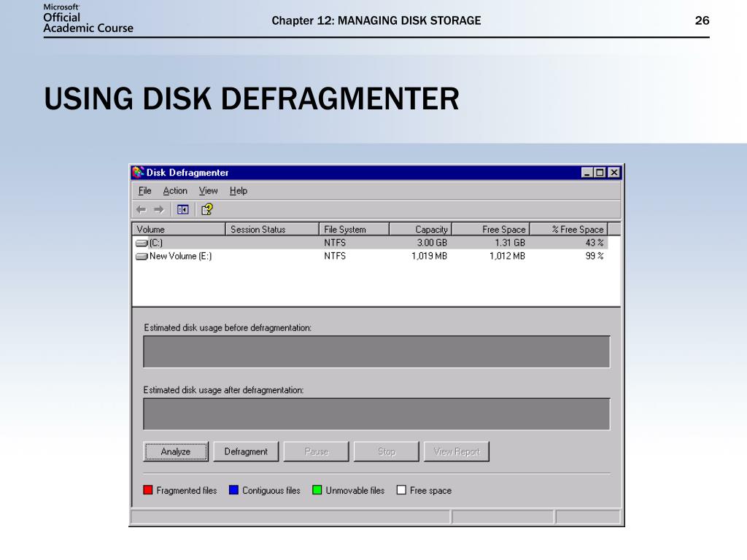
Task: Click the Defragment button
Action: 246,451
